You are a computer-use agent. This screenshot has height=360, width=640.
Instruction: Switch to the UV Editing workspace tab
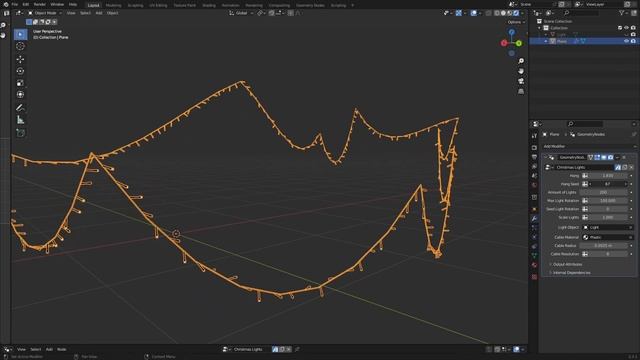coord(158,5)
